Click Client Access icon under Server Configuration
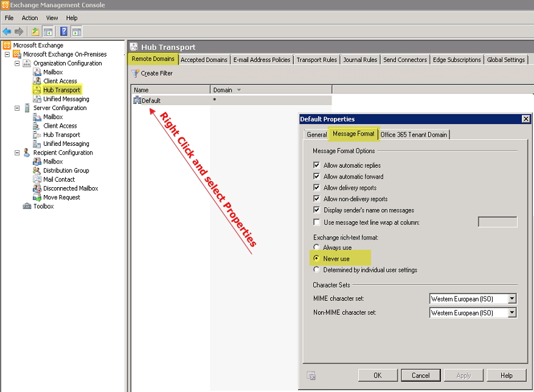 point(36,126)
